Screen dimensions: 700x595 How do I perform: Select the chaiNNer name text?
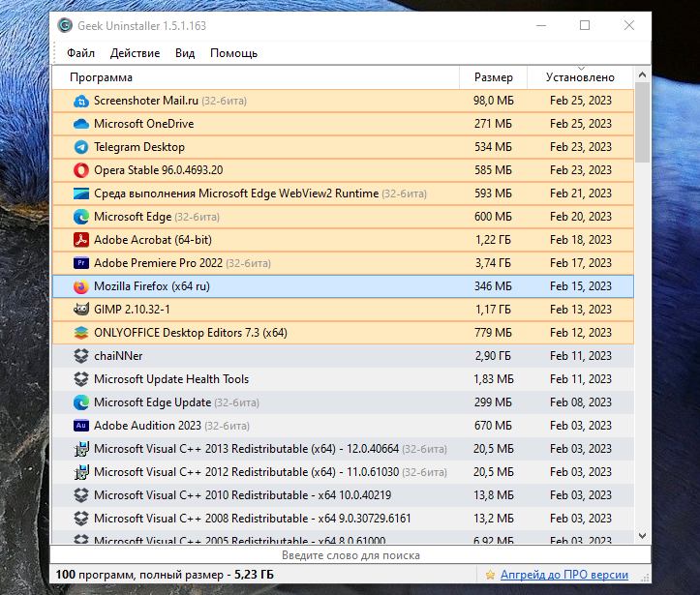[118, 356]
